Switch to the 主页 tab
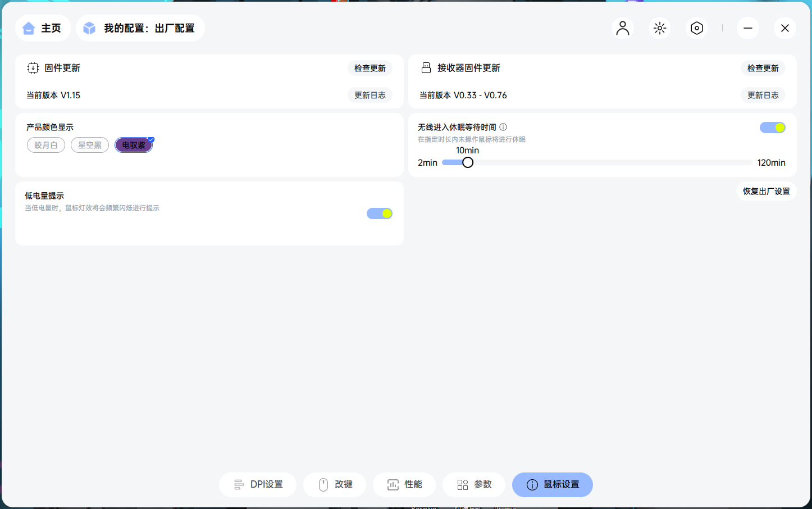The image size is (812, 509). click(43, 28)
